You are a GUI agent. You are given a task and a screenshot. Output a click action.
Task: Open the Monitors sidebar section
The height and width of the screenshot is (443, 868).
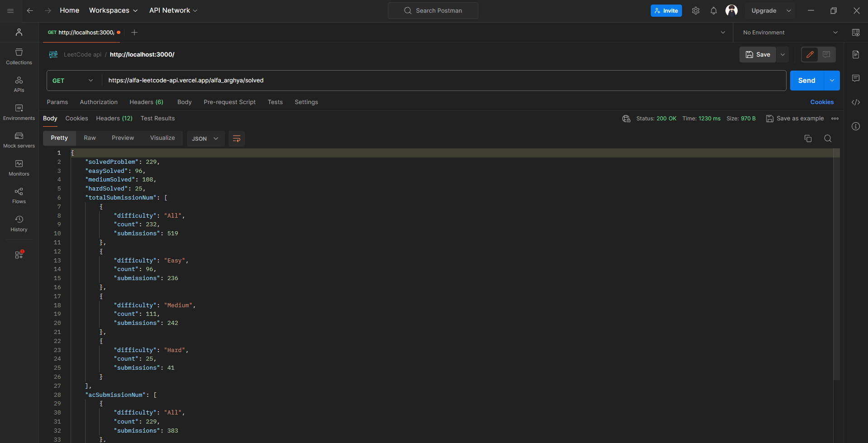19,168
